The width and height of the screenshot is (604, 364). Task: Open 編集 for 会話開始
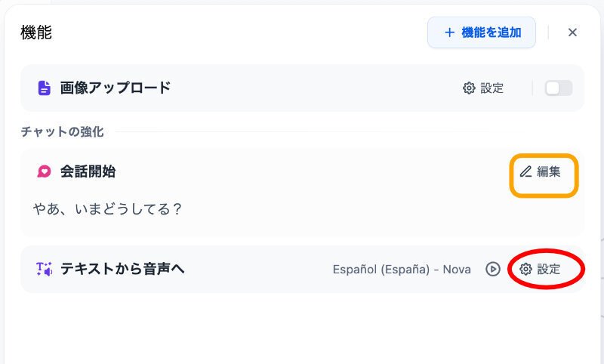541,171
